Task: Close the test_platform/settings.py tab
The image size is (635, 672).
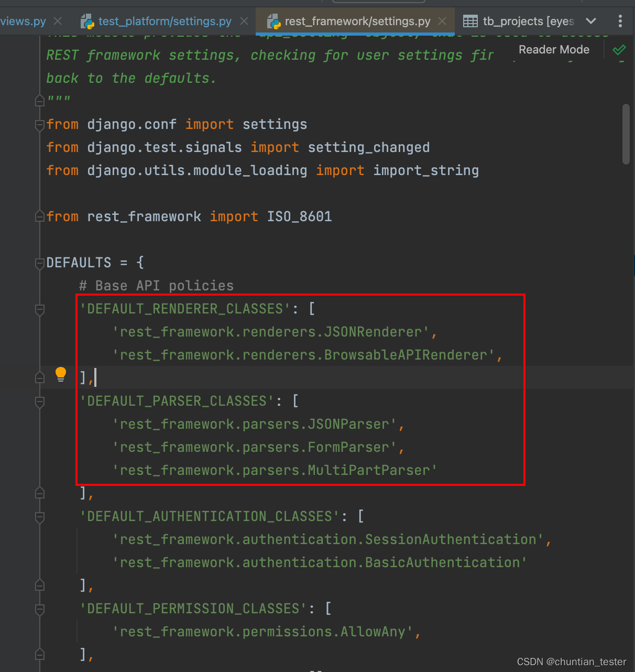Action: [x=244, y=22]
